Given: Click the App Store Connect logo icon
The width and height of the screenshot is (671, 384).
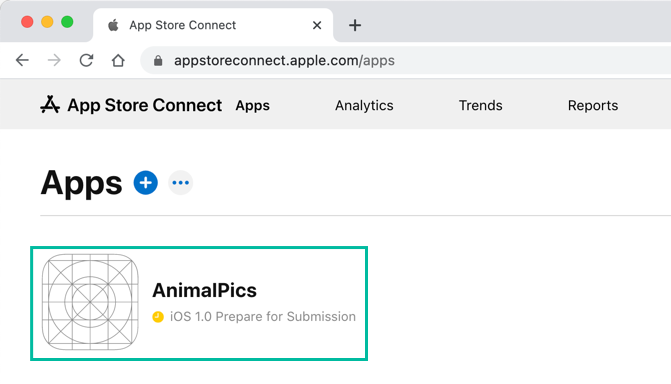Looking at the screenshot, I should point(50,105).
